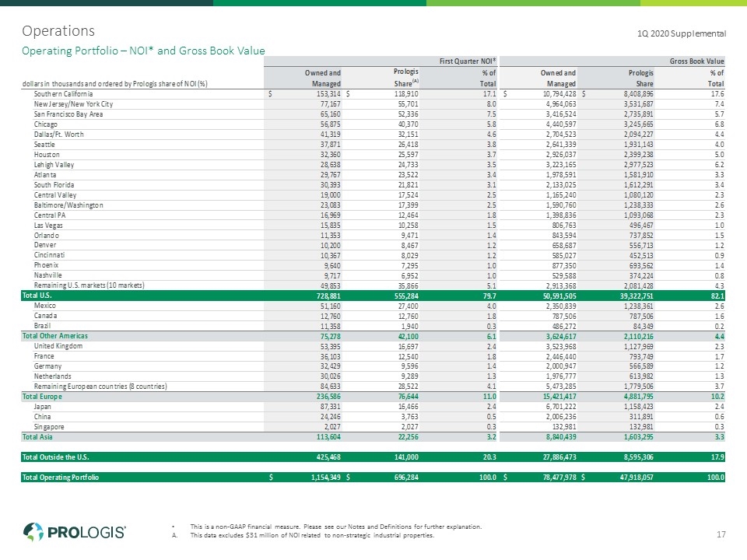
Task: Click Total Europe NOI value 236,586
Action: pyautogui.click(x=328, y=397)
